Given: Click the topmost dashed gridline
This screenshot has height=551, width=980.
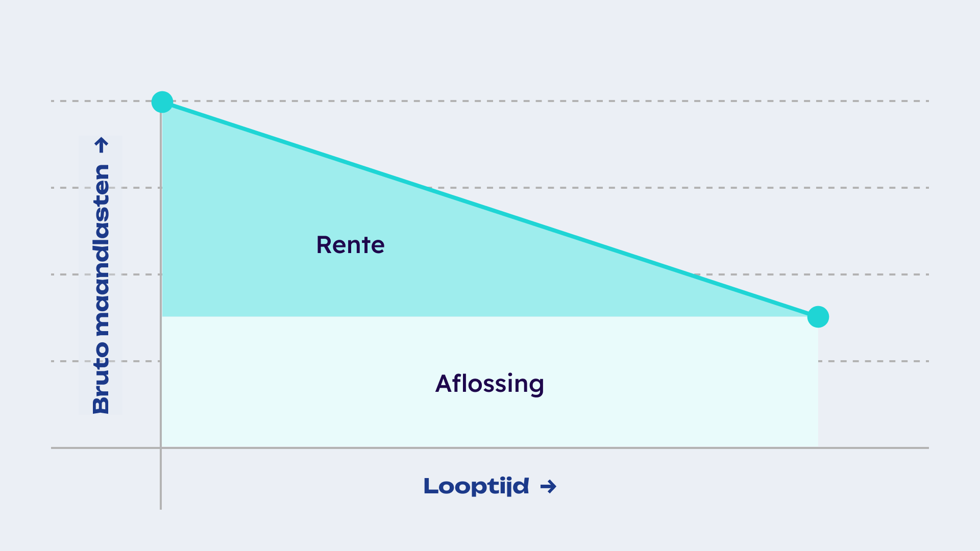Looking at the screenshot, I should click(x=510, y=101).
